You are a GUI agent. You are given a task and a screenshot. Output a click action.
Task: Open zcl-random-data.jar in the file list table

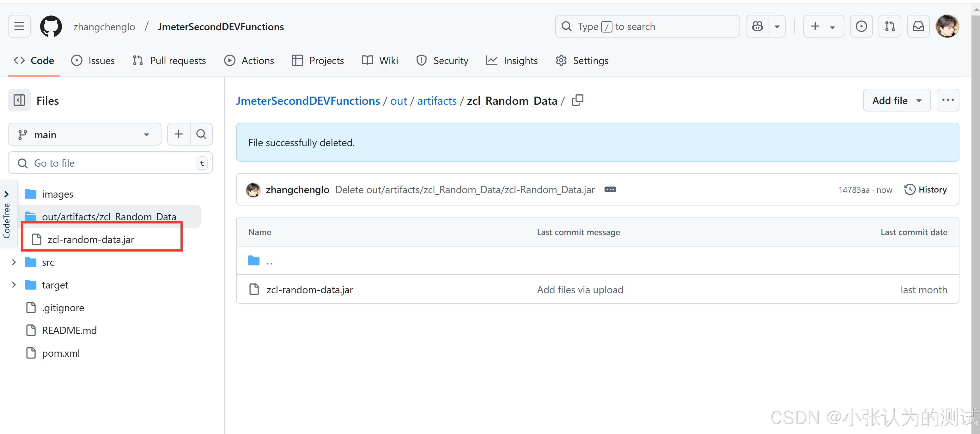310,289
